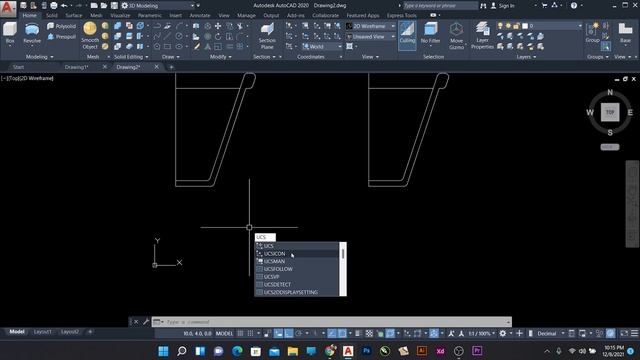Expand the Draw panel

pyautogui.click(x=171, y=57)
